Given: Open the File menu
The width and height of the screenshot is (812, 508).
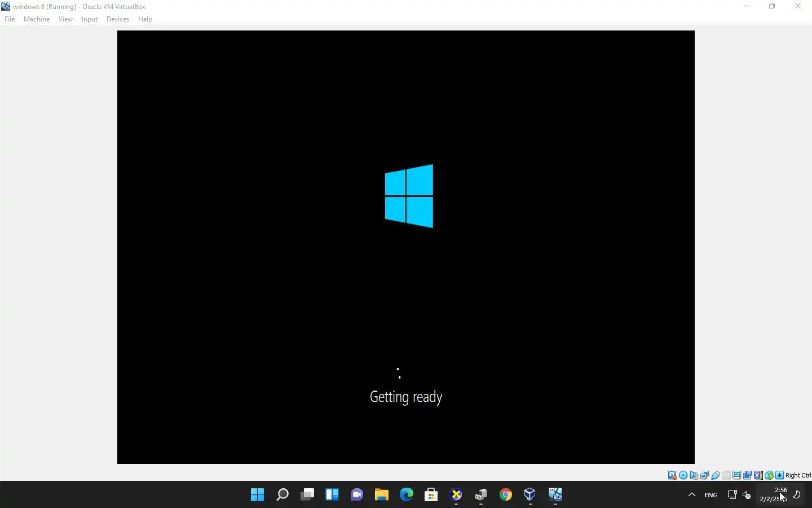Looking at the screenshot, I should pyautogui.click(x=10, y=19).
